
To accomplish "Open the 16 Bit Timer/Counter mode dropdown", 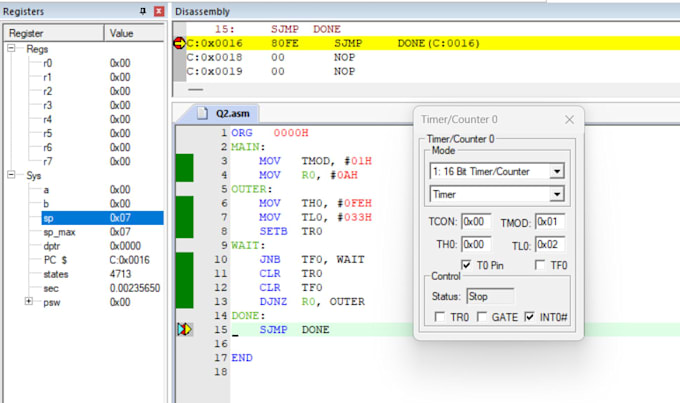I will tap(557, 171).
